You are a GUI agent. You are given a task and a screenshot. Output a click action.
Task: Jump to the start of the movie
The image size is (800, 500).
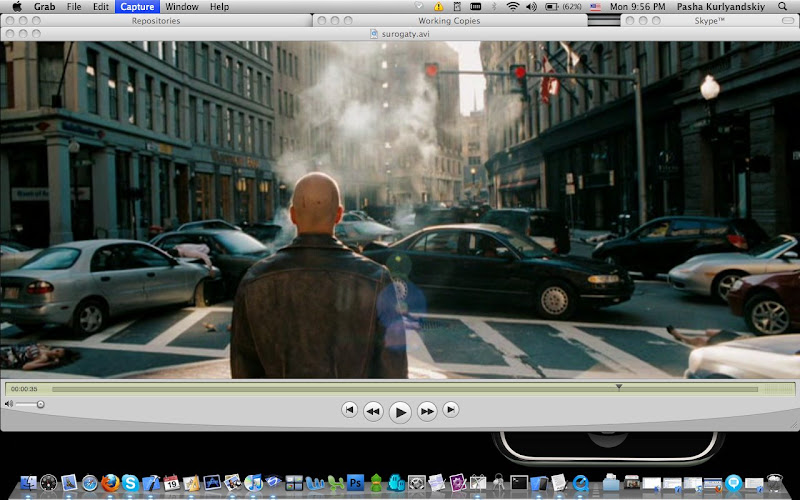tap(349, 409)
